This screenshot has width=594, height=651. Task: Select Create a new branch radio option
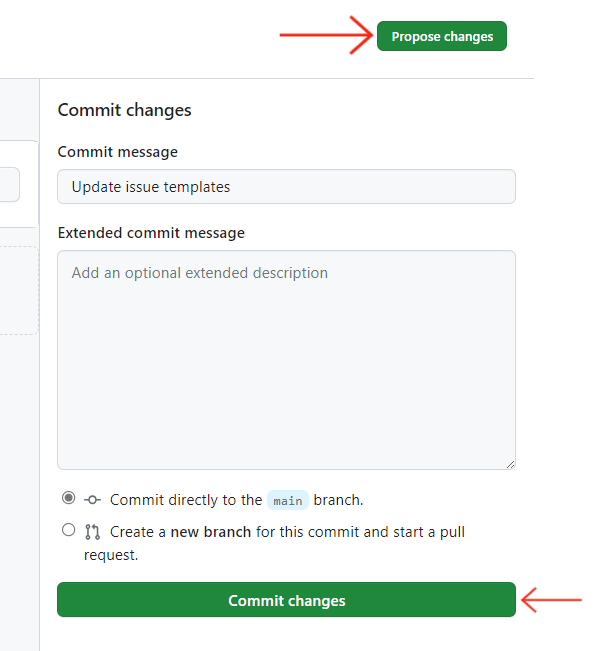point(68,530)
